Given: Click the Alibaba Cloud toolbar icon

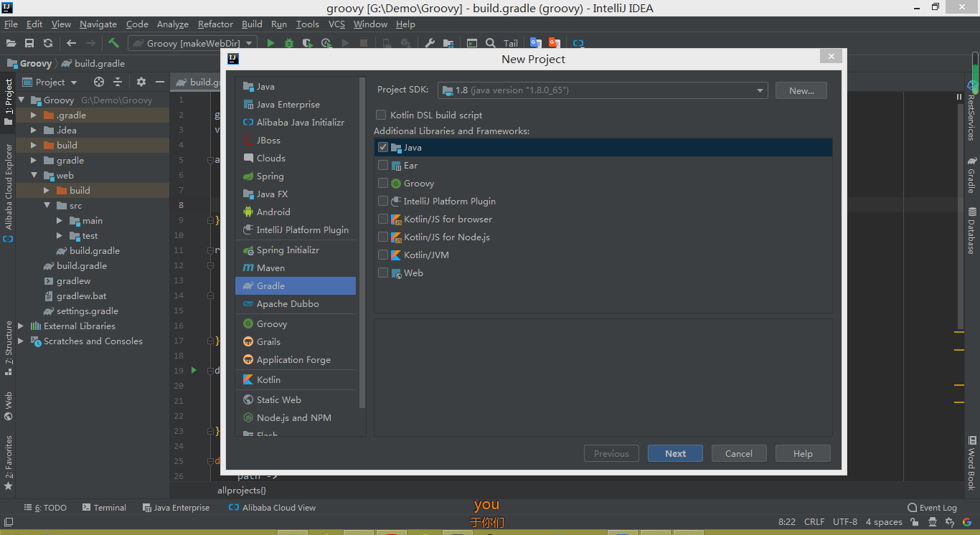Looking at the screenshot, I should click(x=578, y=43).
